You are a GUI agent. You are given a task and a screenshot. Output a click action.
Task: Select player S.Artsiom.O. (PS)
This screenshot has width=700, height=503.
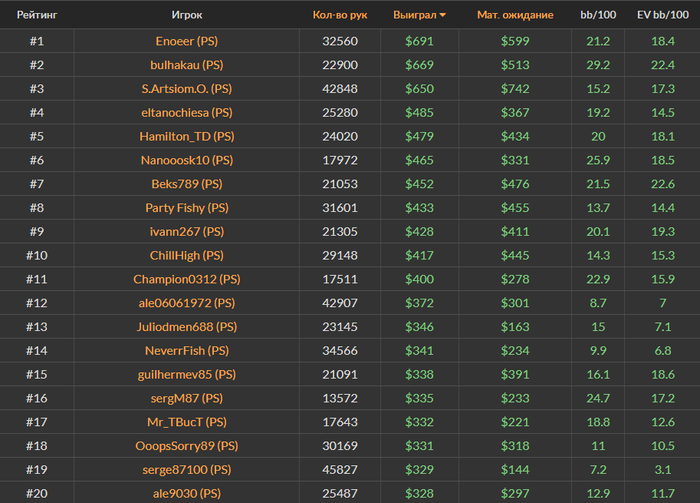point(187,89)
